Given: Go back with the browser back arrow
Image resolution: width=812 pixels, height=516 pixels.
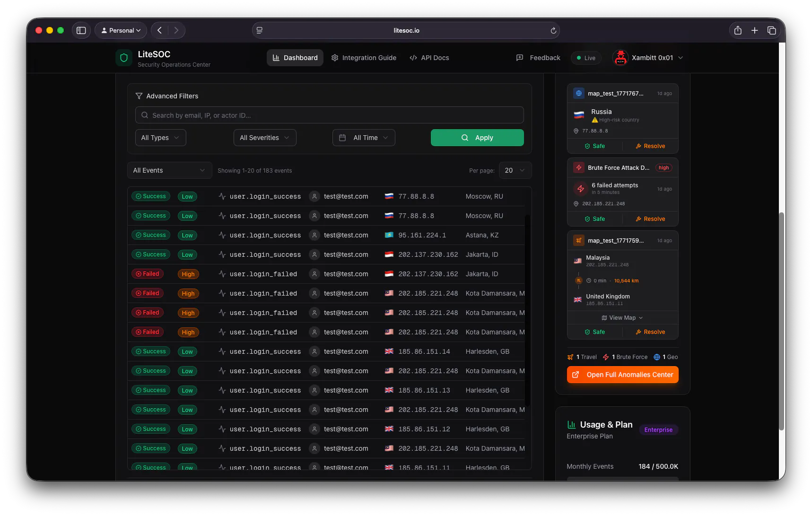Looking at the screenshot, I should (x=160, y=30).
